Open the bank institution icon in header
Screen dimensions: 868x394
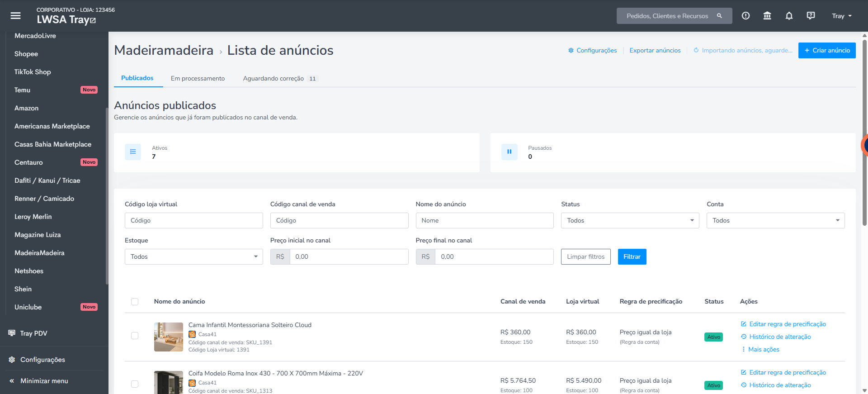click(x=767, y=16)
